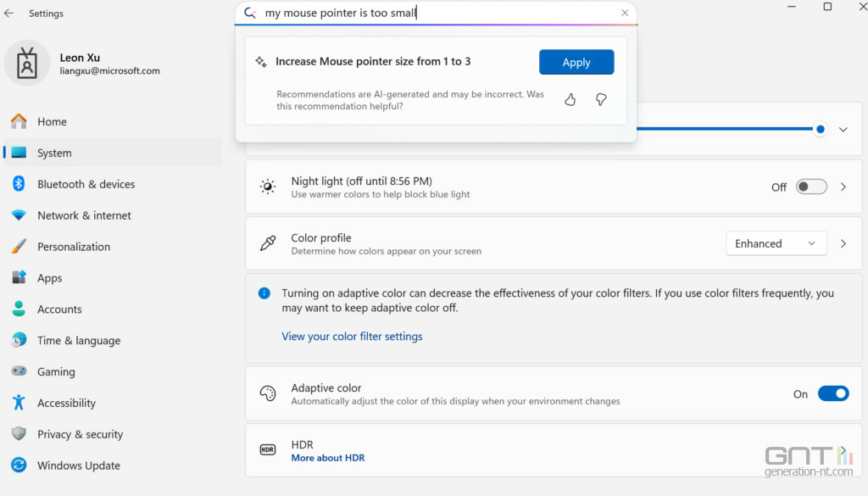Open Time & language settings

113,341
